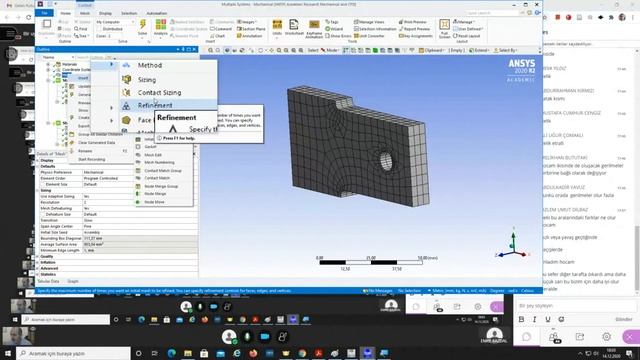Select Rename in context menu
Image resolution: width=640 pixels, height=360 pixels.
point(85,151)
